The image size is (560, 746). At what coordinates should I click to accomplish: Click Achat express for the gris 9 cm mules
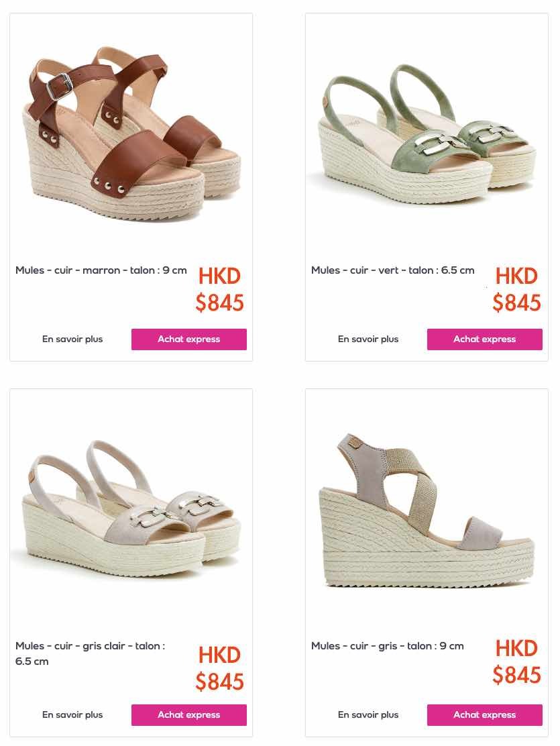(484, 714)
